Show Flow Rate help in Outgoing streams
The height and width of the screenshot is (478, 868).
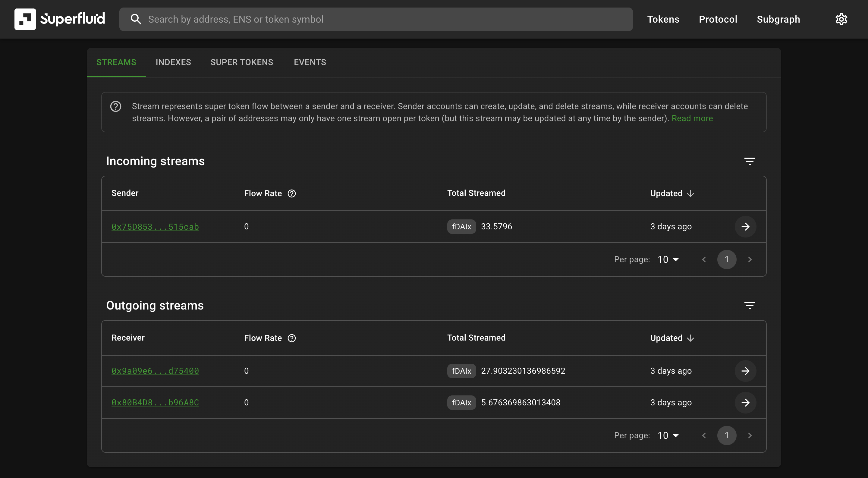pyautogui.click(x=292, y=338)
